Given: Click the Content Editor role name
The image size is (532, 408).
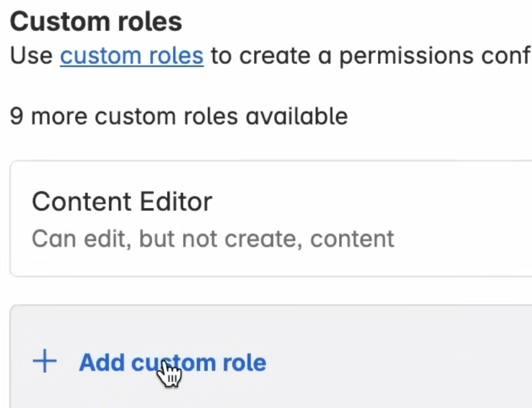Looking at the screenshot, I should 122,202.
